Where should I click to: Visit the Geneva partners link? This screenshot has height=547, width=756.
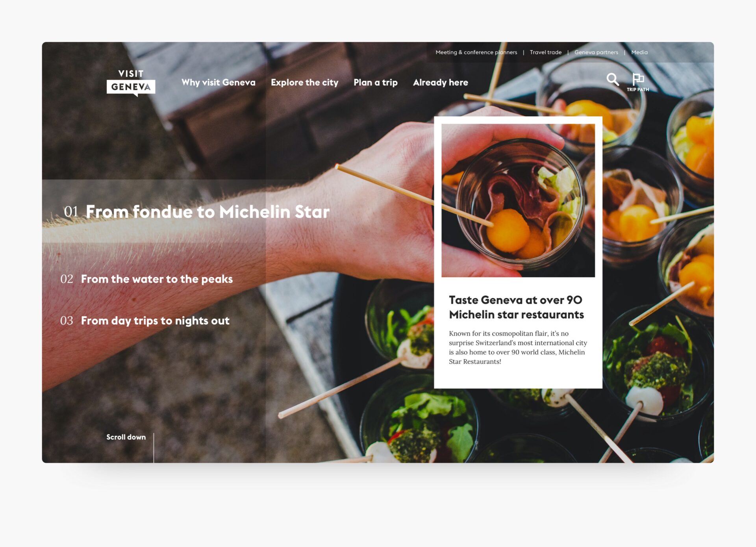click(x=596, y=52)
